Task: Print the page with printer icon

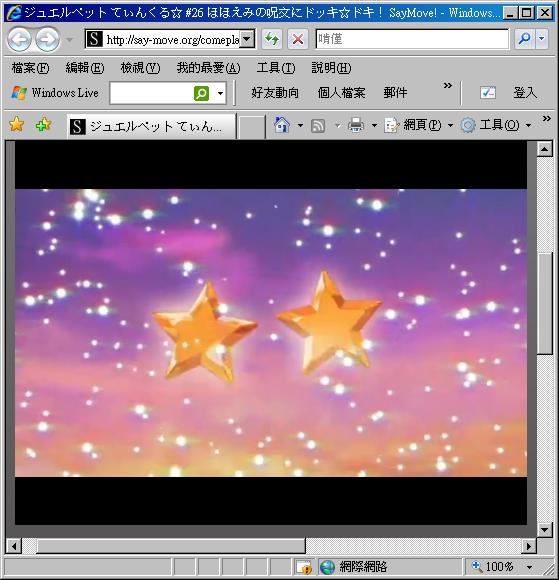Action: tap(356, 125)
